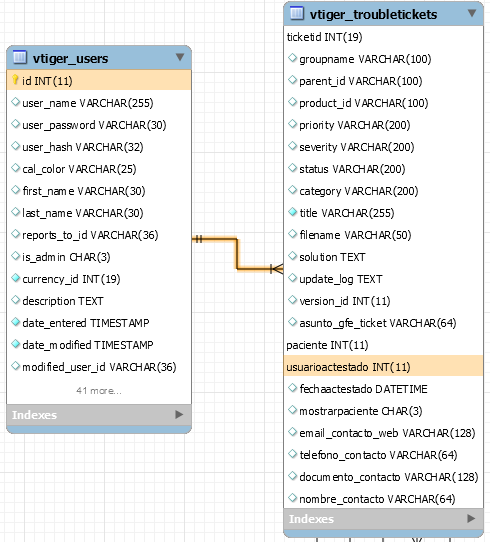Select the filled diamond icon next to currency_id
490x542 pixels.
(16, 278)
